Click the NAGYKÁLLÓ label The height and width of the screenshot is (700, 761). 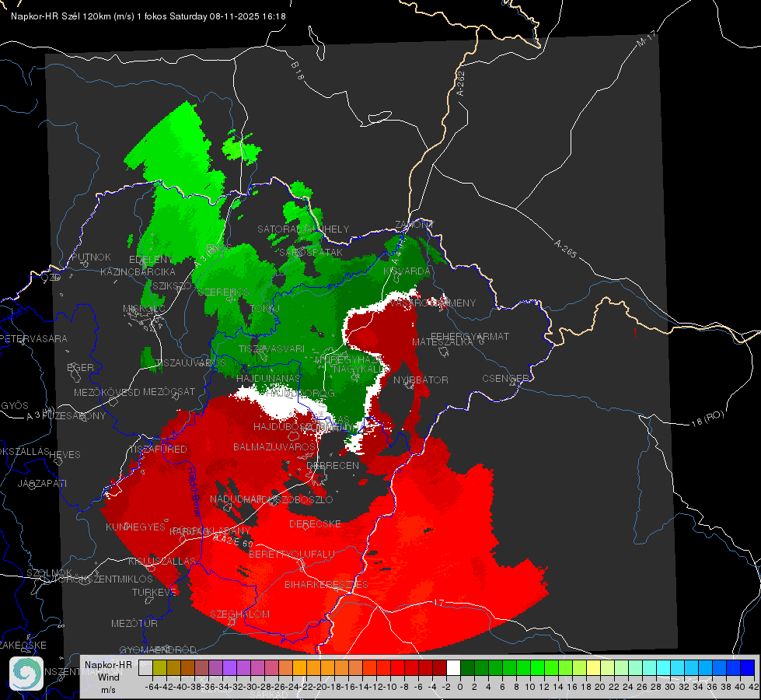click(x=362, y=369)
